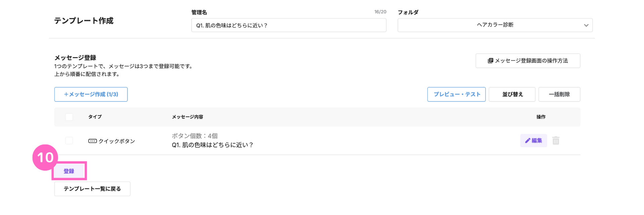Click the 操作 column header
644x215 pixels.
541,117
